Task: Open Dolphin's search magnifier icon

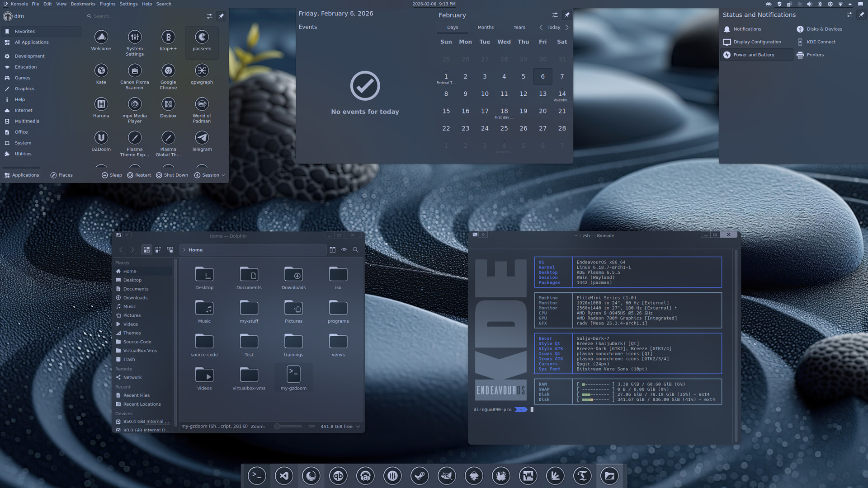Action: coord(356,250)
